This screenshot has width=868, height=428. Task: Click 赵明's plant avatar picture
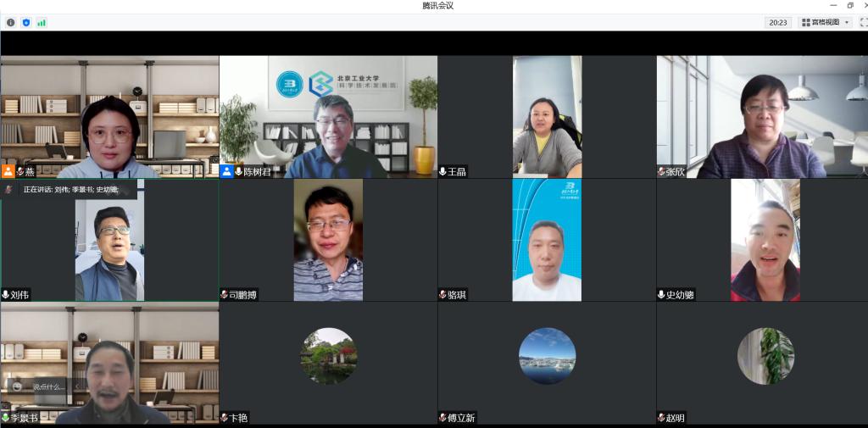765,356
